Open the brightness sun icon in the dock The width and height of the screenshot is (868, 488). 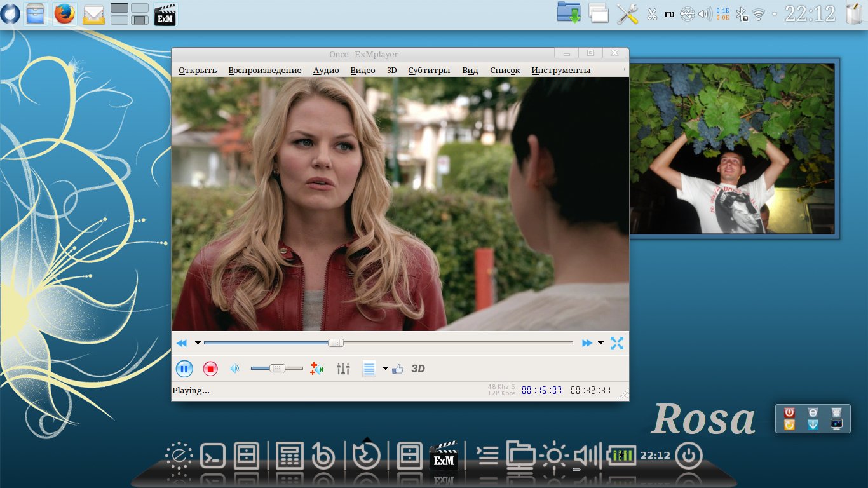point(555,456)
